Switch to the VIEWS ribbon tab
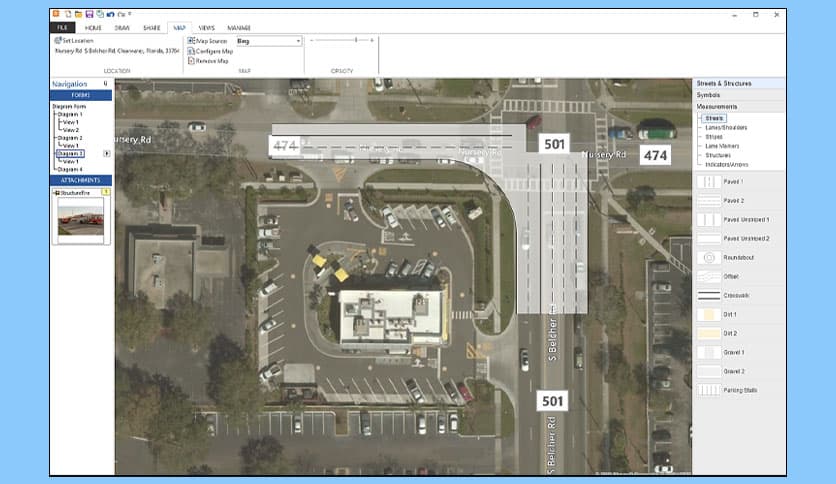The image size is (836, 484). click(206, 28)
